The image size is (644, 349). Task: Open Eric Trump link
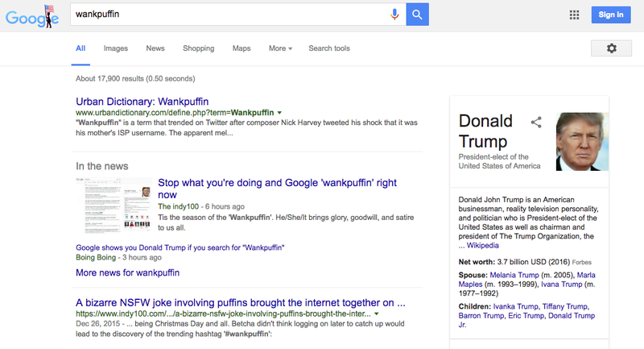[526, 315]
